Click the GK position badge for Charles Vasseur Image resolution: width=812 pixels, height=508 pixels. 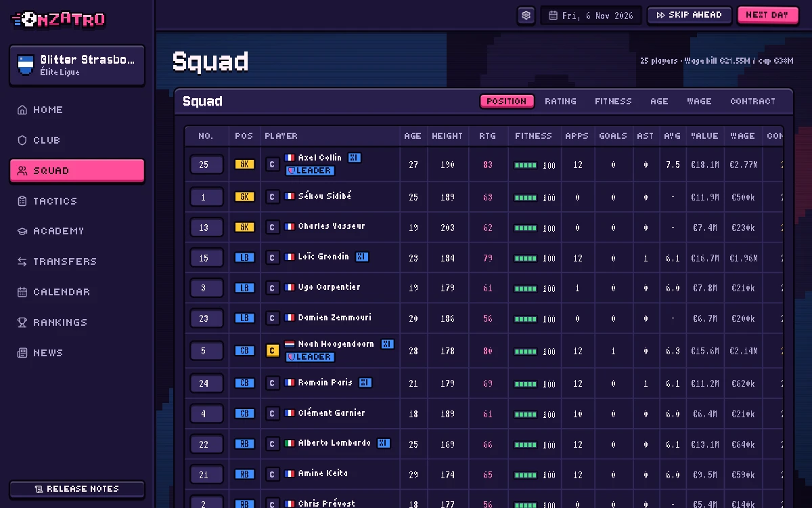tap(244, 228)
